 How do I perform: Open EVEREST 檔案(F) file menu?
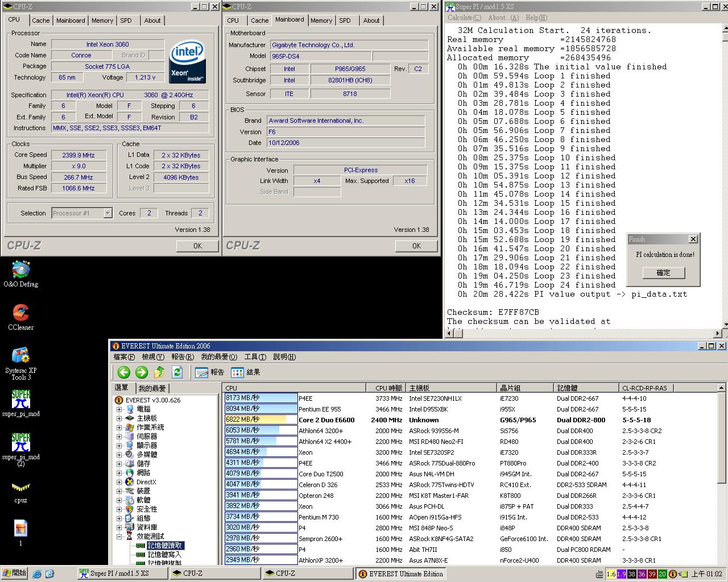click(124, 357)
